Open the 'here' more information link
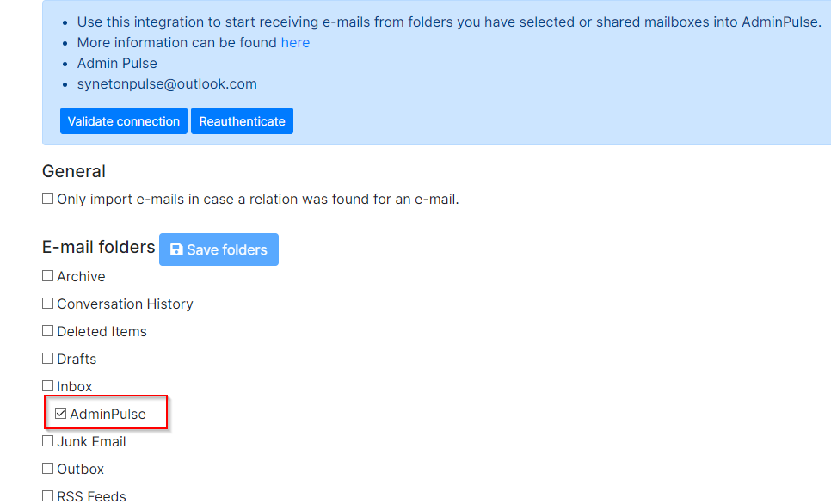831x504 pixels. point(295,43)
